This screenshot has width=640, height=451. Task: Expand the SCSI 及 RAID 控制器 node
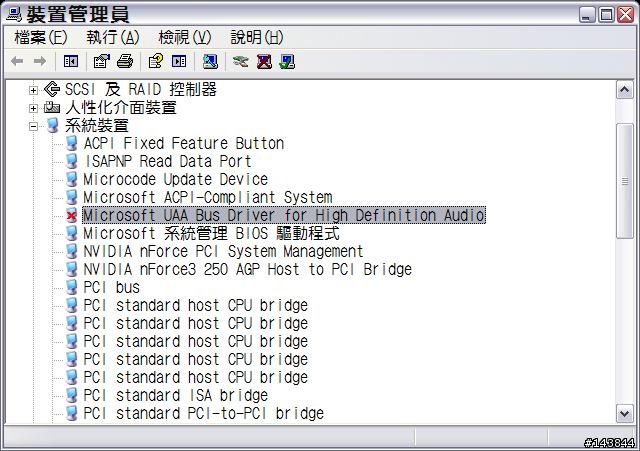(33, 90)
